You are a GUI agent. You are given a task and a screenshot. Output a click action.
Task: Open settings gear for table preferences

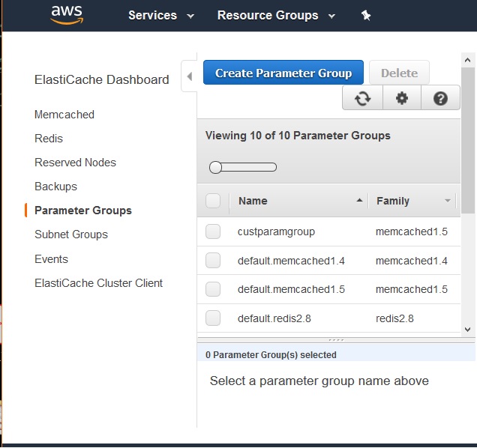402,98
